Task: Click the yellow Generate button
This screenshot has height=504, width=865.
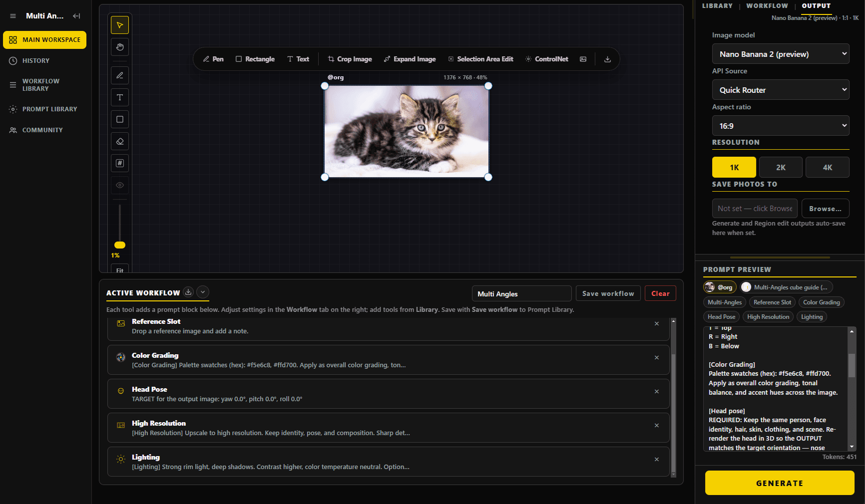Action: coord(780,483)
